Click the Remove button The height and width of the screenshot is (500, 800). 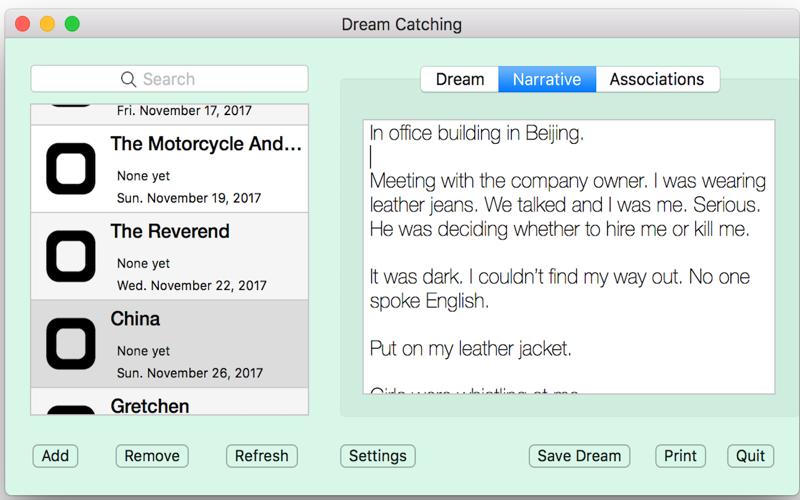coord(152,456)
